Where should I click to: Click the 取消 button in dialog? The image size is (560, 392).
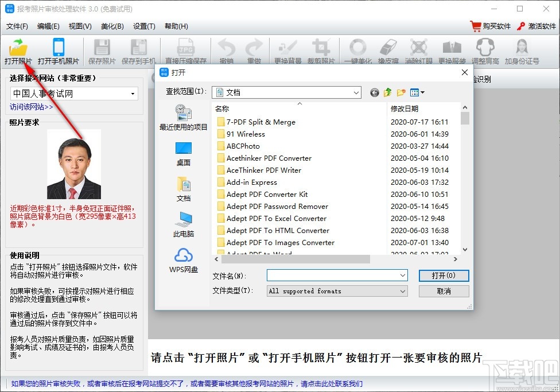[x=444, y=291]
